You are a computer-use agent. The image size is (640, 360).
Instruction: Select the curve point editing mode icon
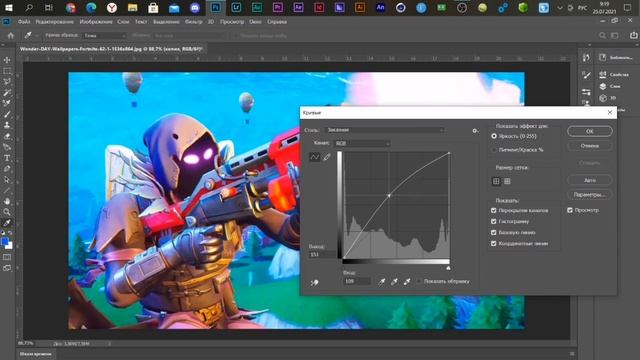click(x=314, y=157)
